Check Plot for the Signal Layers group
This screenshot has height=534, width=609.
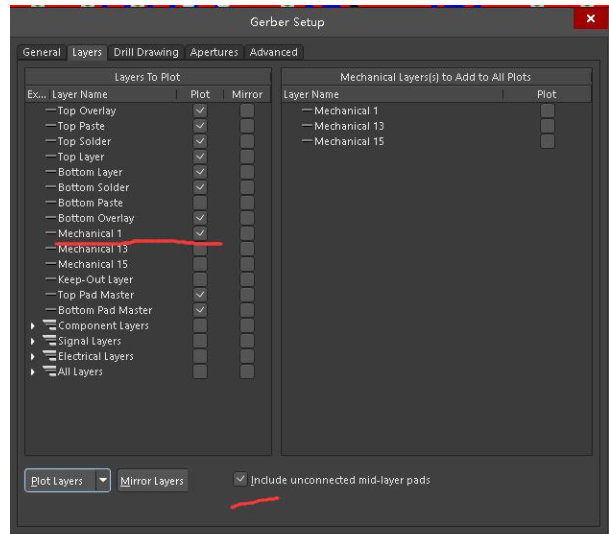click(x=200, y=341)
